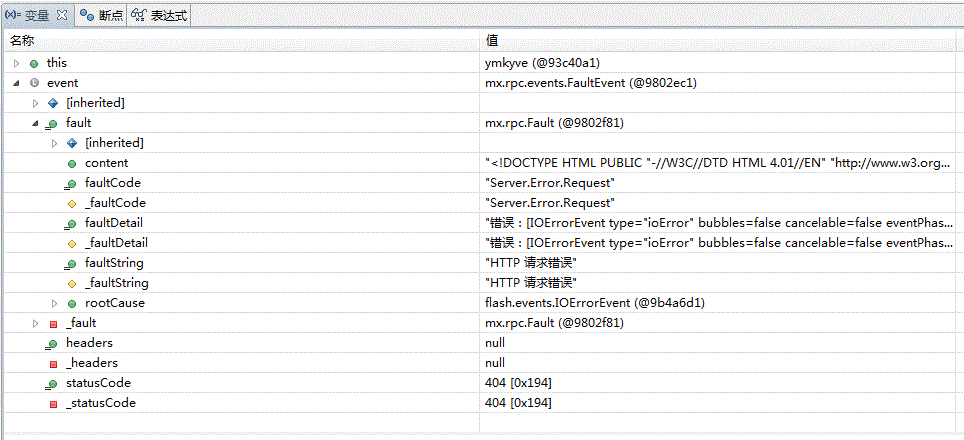Click the grey icon beside 'event'
Screen dimensions: 964x440
(34, 83)
